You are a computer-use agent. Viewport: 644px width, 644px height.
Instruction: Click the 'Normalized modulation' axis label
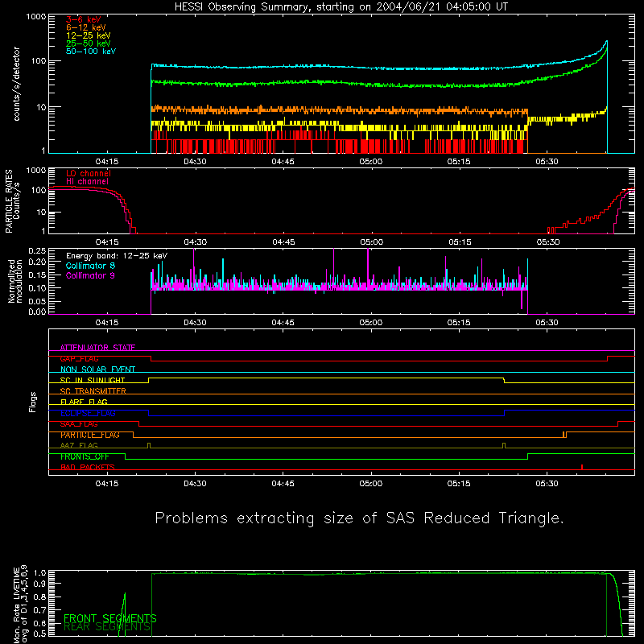tap(15, 281)
